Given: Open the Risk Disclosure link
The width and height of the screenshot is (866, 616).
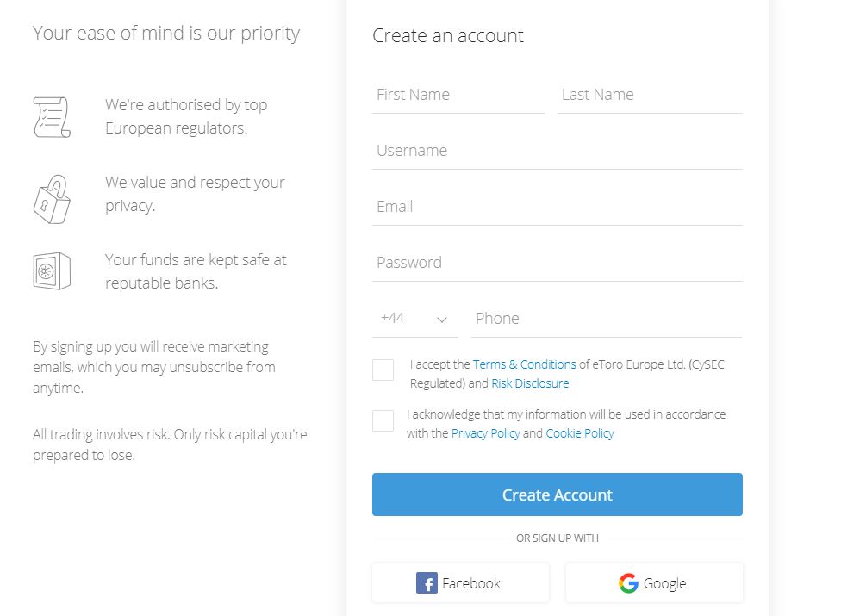Looking at the screenshot, I should (530, 383).
